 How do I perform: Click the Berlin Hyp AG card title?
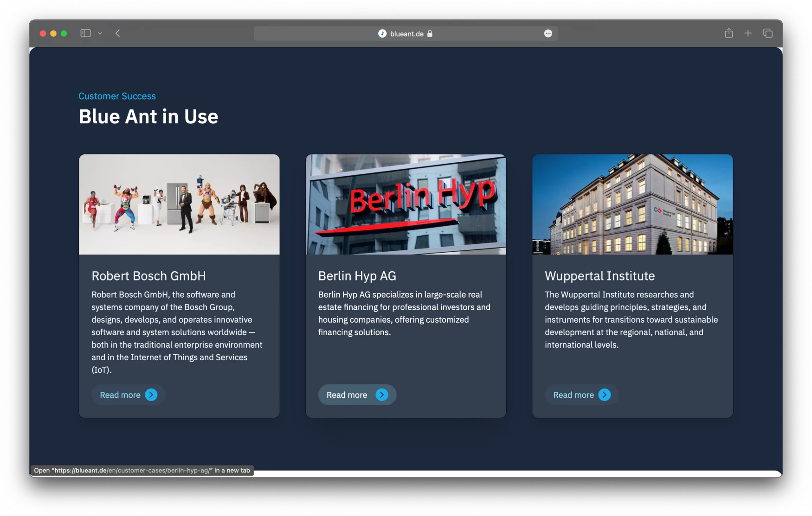click(x=357, y=276)
